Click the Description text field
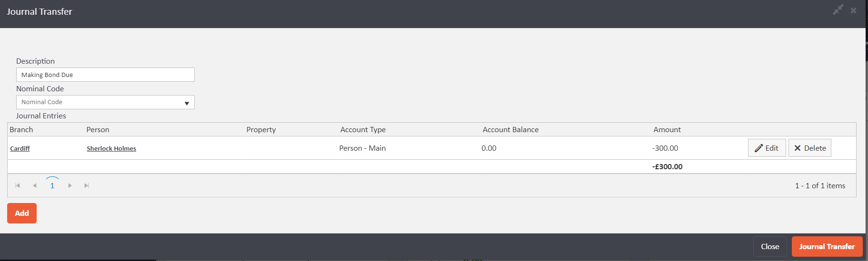The width and height of the screenshot is (868, 261). [x=105, y=75]
